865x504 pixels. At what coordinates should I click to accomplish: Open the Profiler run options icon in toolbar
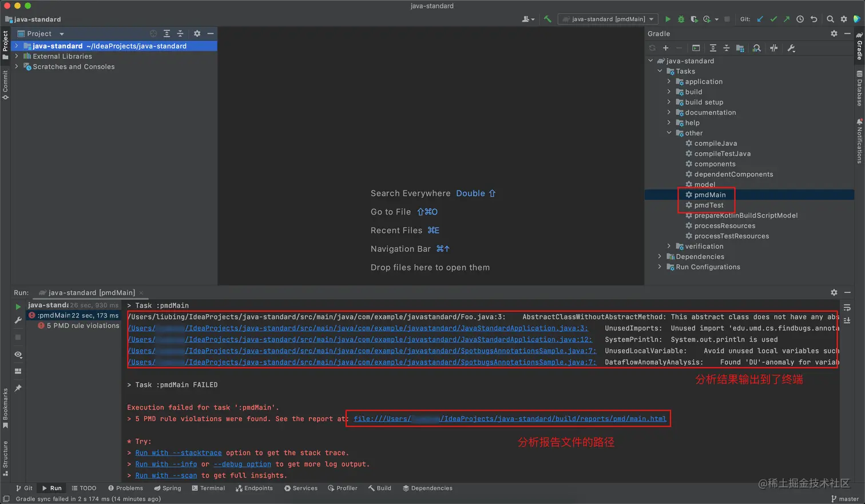point(708,19)
